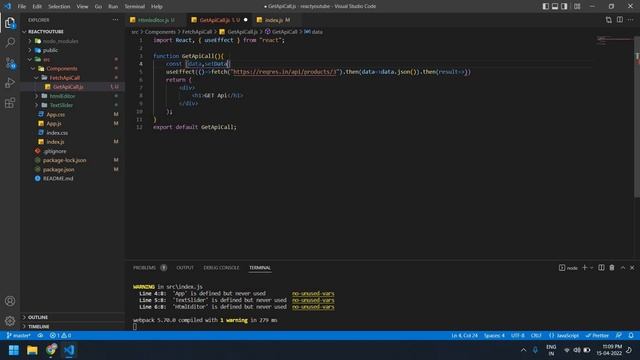Open Windows Start menu
This screenshot has width=640, height=360.
(14, 350)
